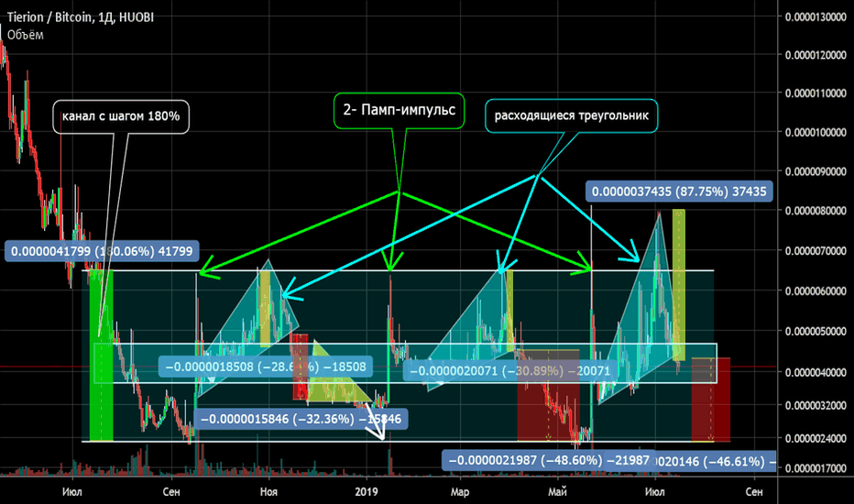Screen dimensions: 854x504
Task: Click price axis value 0.0000120000
Action: point(816,55)
